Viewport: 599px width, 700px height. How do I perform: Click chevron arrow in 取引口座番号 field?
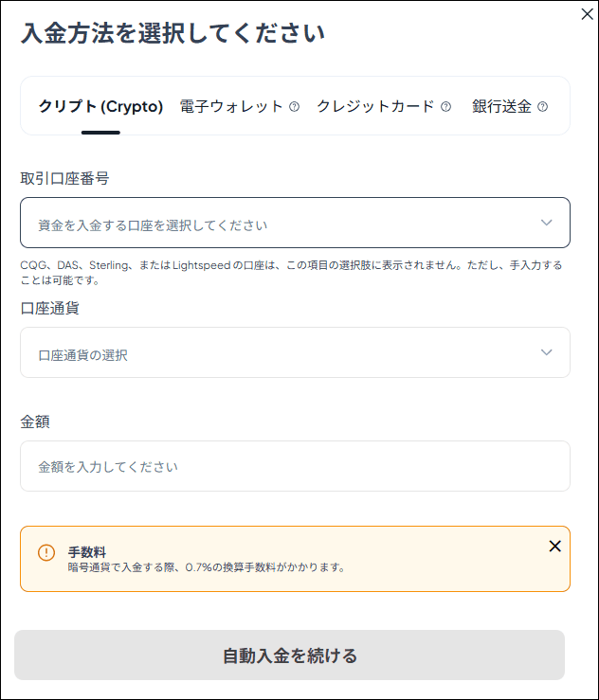546,223
